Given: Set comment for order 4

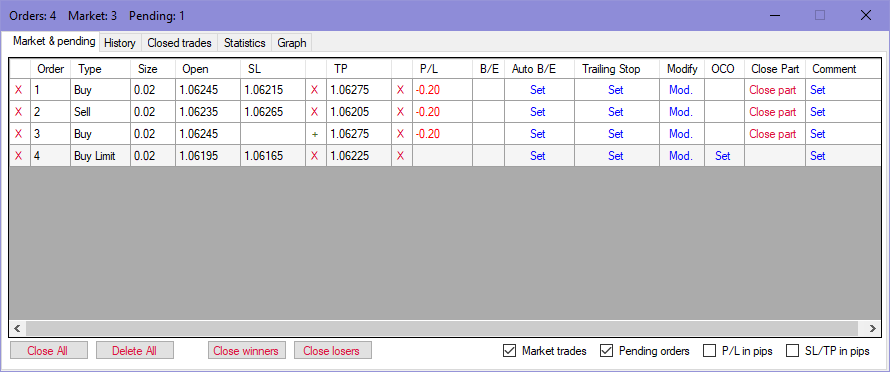Looking at the screenshot, I should pos(817,156).
